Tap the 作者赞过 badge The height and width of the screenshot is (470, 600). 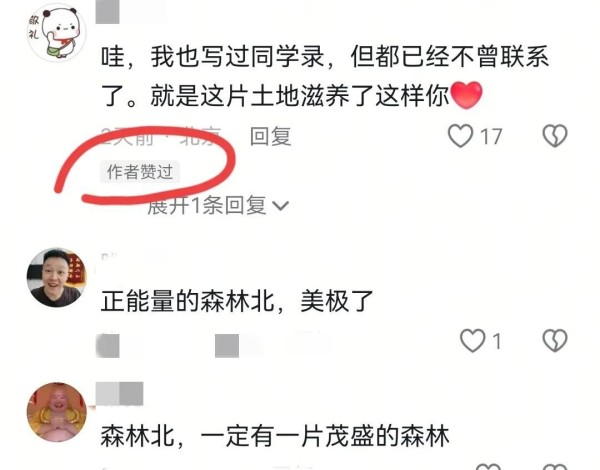pyautogui.click(x=140, y=171)
